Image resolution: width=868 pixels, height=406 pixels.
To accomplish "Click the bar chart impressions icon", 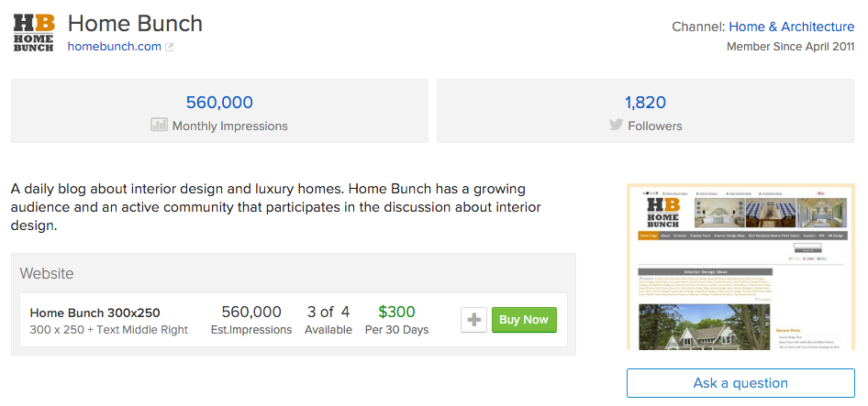I will pos(159,126).
